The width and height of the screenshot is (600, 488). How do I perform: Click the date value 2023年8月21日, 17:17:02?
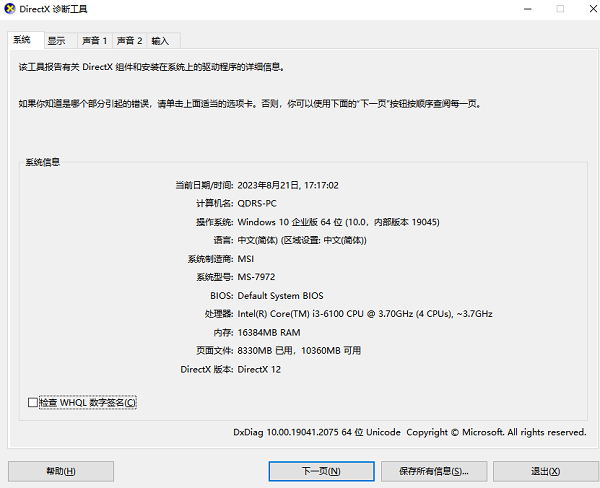pyautogui.click(x=288, y=185)
